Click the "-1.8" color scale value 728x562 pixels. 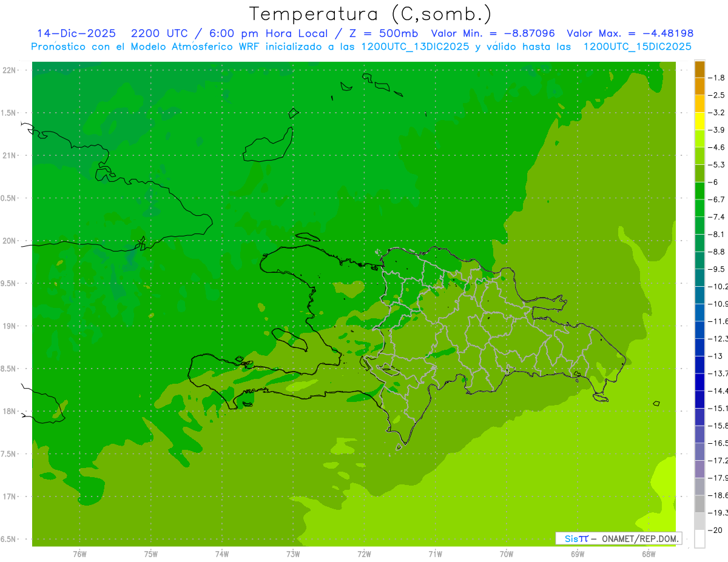coord(716,78)
